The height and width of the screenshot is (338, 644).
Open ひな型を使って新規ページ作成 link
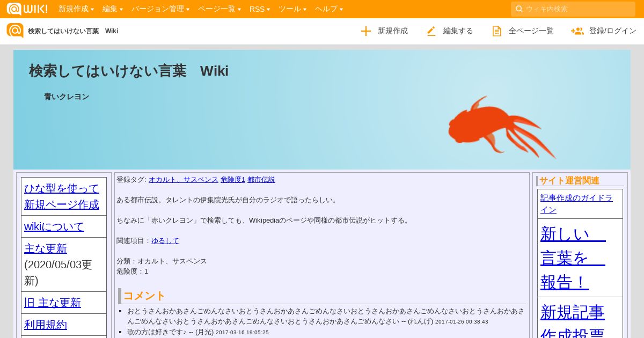(x=62, y=196)
